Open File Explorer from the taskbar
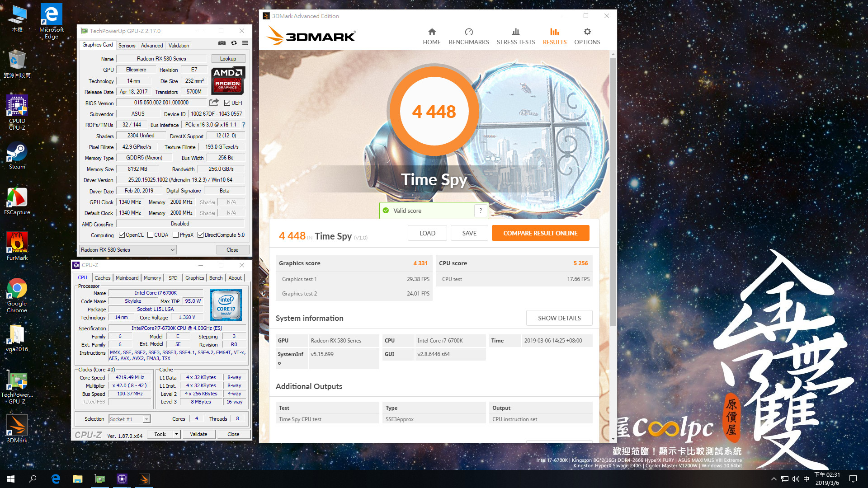Screen dimensions: 868x488 click(x=78, y=479)
